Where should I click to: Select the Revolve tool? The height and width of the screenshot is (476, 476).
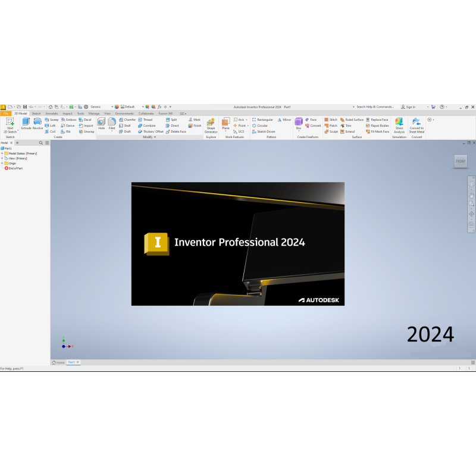[37, 123]
